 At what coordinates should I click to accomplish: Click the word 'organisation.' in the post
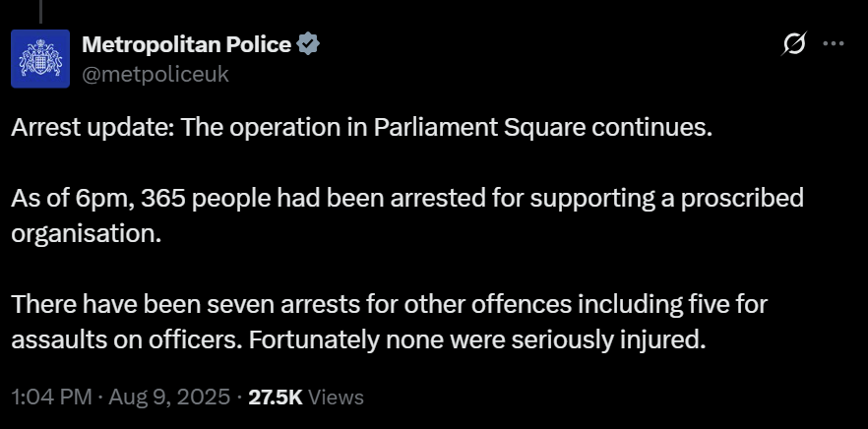coord(87,235)
